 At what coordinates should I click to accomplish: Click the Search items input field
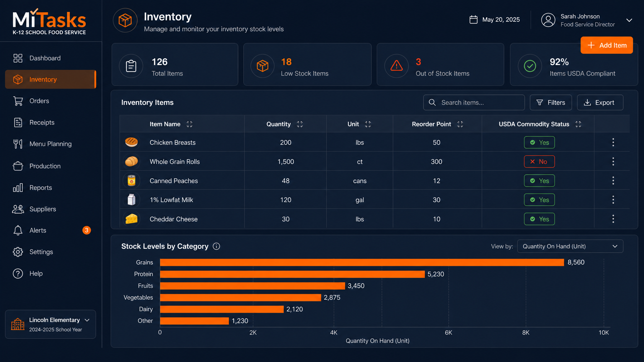474,102
